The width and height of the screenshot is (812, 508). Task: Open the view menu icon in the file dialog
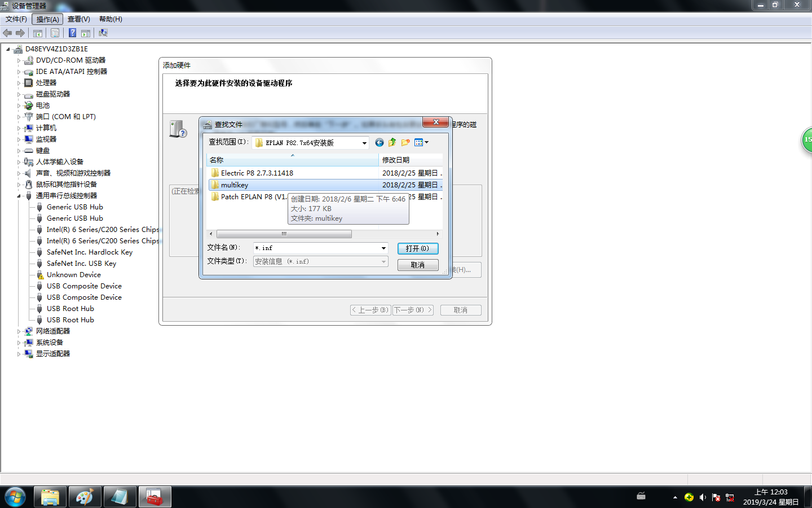click(x=420, y=143)
